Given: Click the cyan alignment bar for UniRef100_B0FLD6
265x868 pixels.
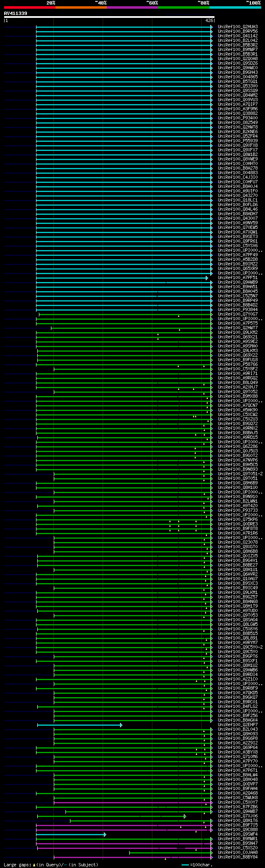Looking at the screenshot, I should coord(124,205).
